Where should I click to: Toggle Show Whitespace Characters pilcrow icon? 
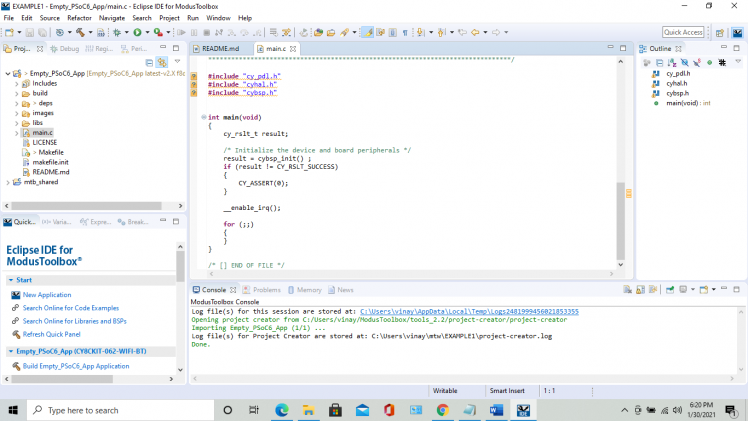point(405,32)
